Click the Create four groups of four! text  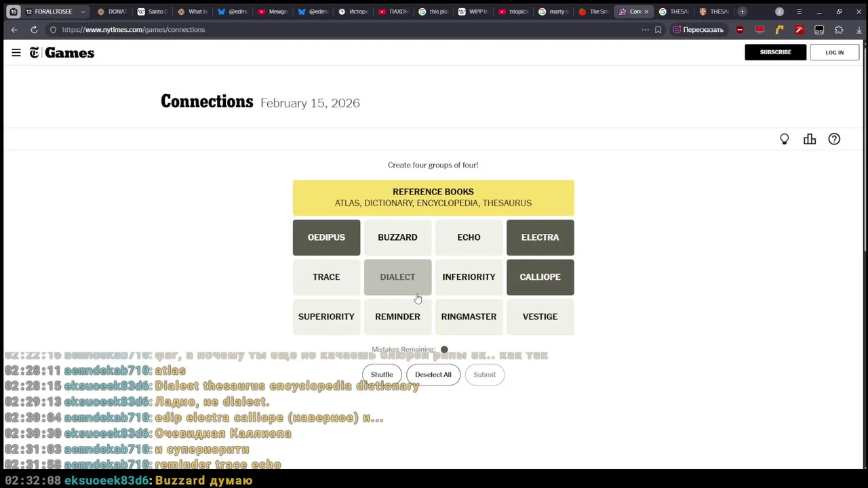(x=433, y=165)
